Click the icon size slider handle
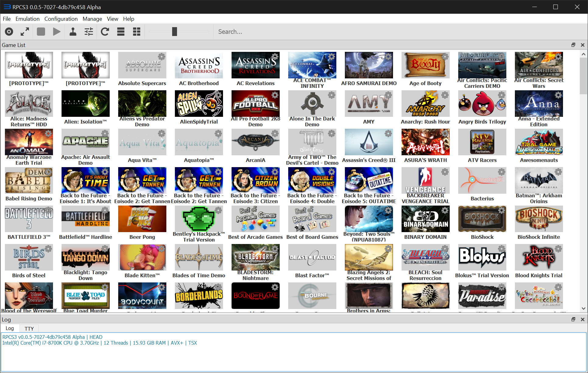This screenshot has width=588, height=373. (x=174, y=31)
